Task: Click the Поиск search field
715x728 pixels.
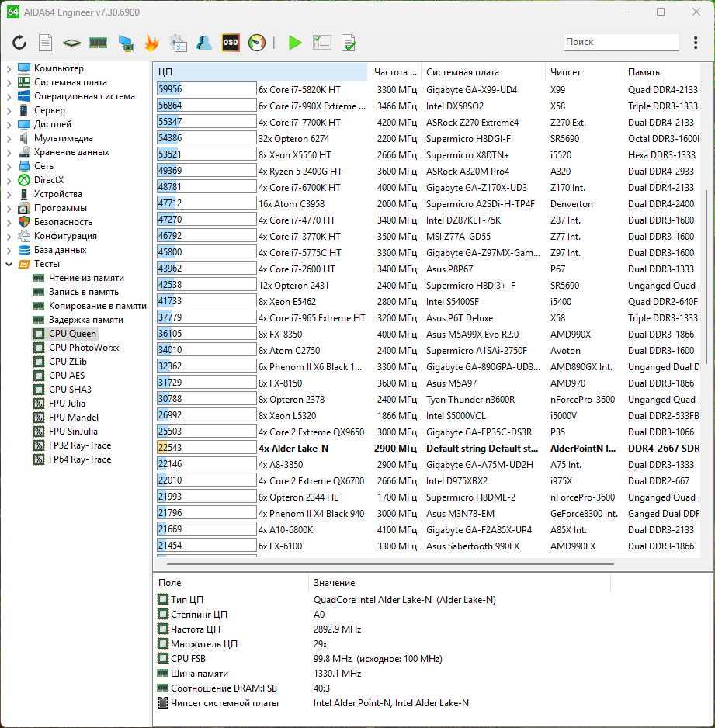Action: [x=621, y=42]
